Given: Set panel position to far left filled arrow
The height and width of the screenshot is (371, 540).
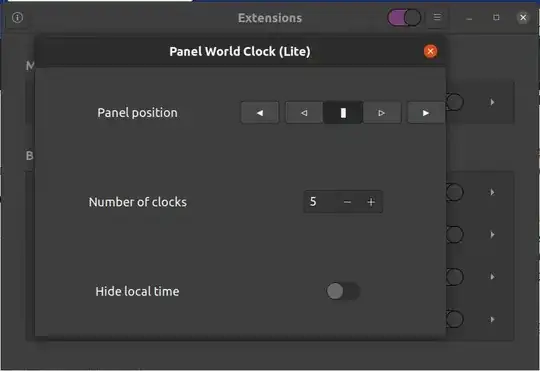Looking at the screenshot, I should tap(260, 113).
